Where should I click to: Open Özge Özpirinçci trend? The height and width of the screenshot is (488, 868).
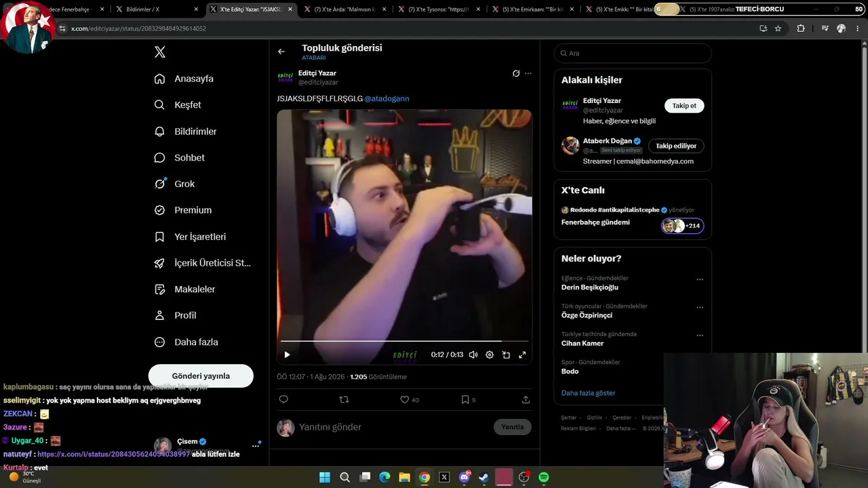(587, 315)
